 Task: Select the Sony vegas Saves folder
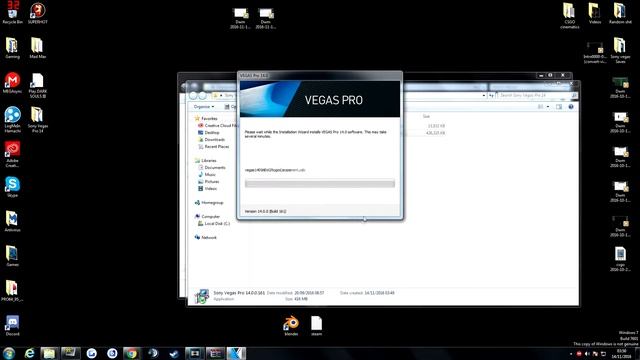click(620, 50)
